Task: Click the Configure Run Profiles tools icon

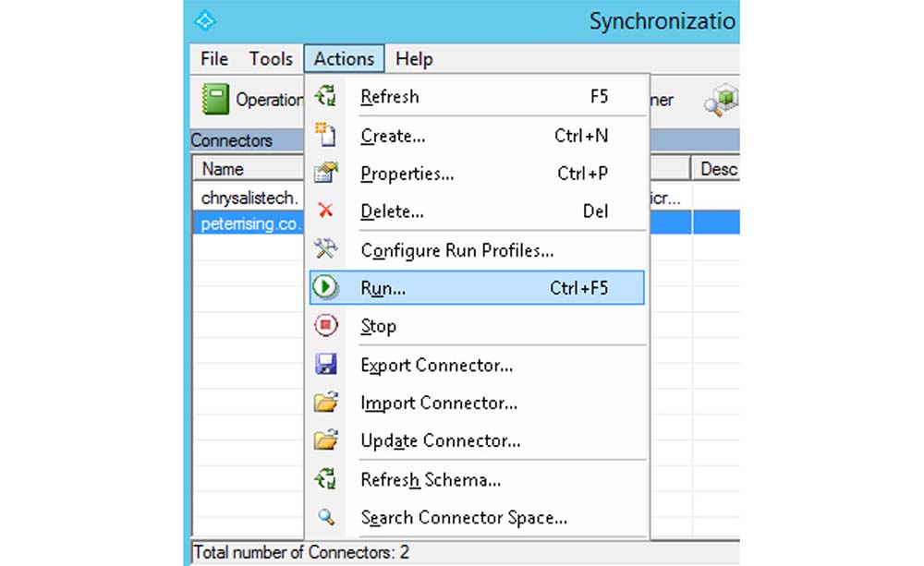Action: tap(325, 249)
